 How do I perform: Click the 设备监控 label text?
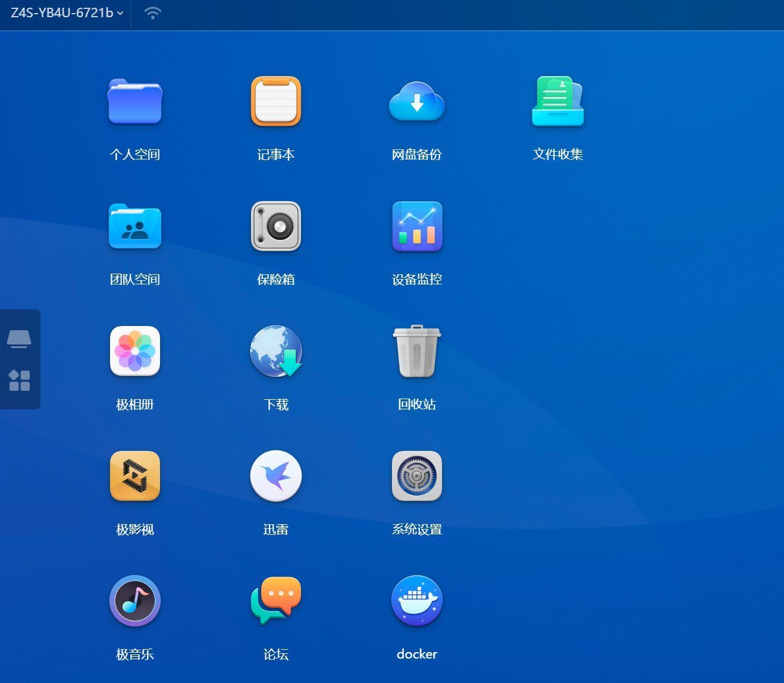(x=417, y=280)
